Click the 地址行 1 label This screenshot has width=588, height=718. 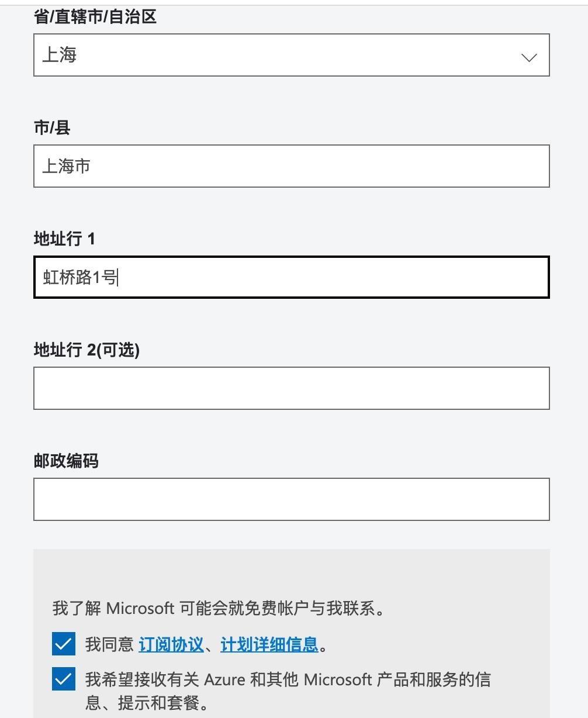(x=64, y=239)
